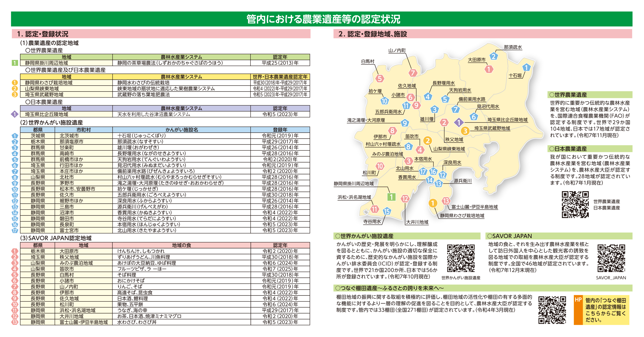This screenshot has height=337, width=644.
Task: Click pink map marker 11 under 浜松・浜名湖地域 label
Action: pos(374,209)
